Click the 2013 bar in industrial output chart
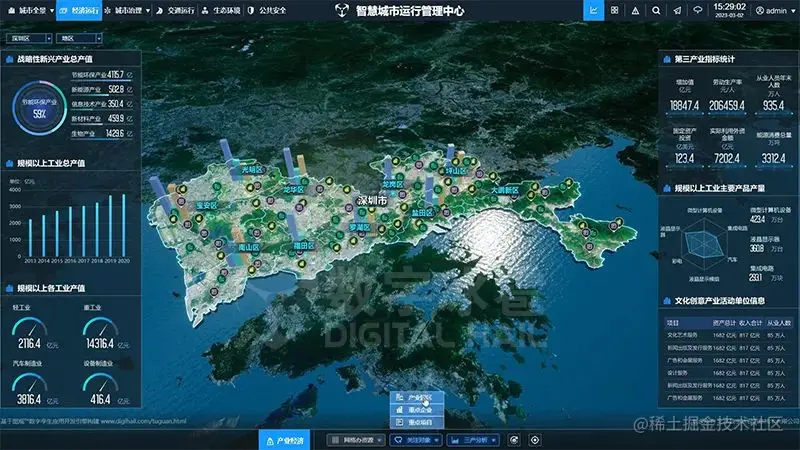The height and width of the screenshot is (450, 800). click(x=30, y=238)
